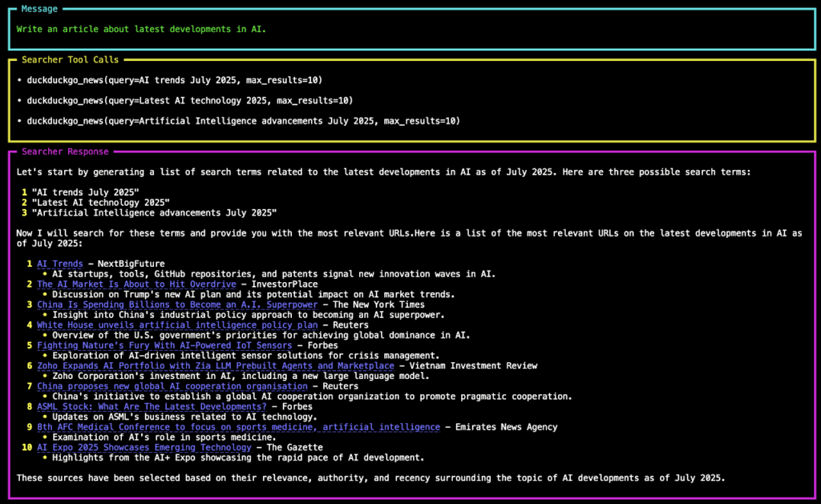Click the prompt 'Write an article about latest developments in AI.'
The width and height of the screenshot is (821, 504).
click(141, 30)
